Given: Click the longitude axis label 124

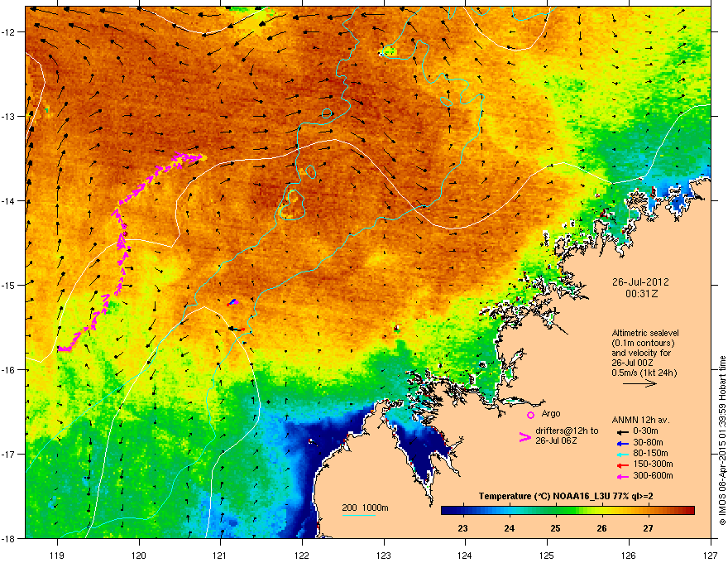Looking at the screenshot, I should point(465,556).
